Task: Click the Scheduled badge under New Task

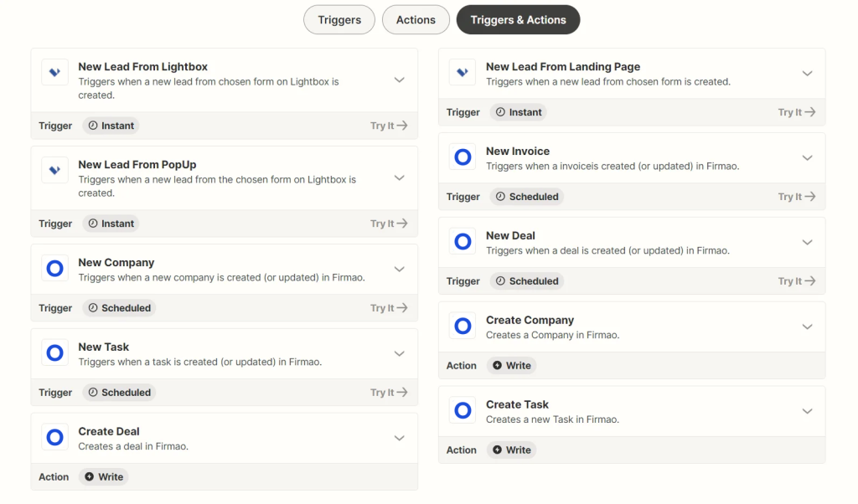Action: [119, 393]
